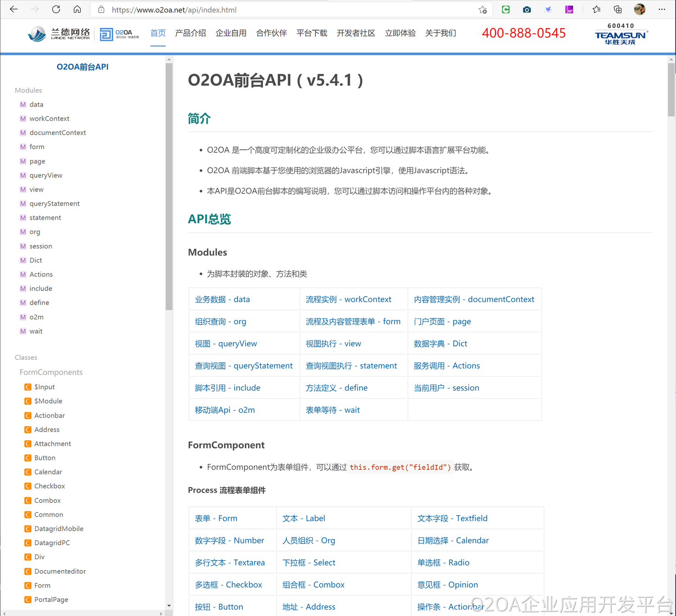The height and width of the screenshot is (616, 676).
Task: Select the 开发者社区 navigation item
Action: click(356, 33)
